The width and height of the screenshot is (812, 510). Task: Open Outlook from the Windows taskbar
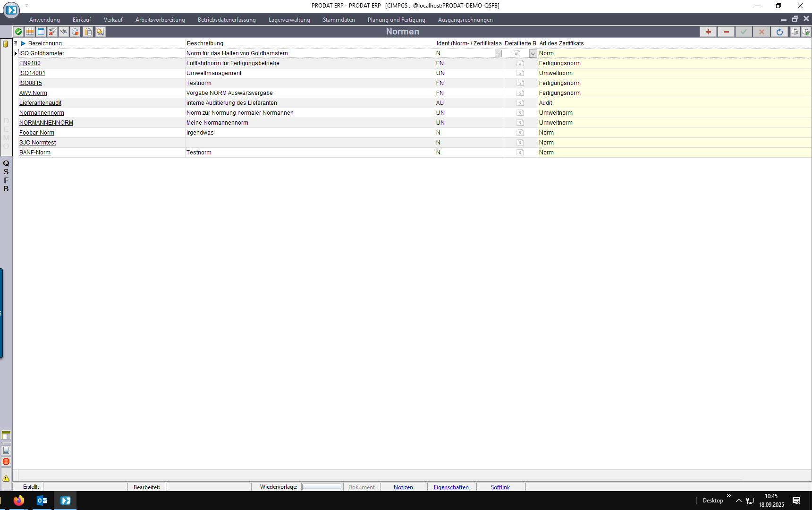42,501
